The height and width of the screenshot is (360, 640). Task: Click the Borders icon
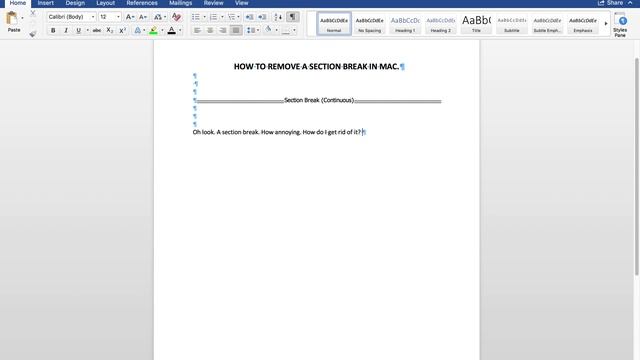point(286,30)
